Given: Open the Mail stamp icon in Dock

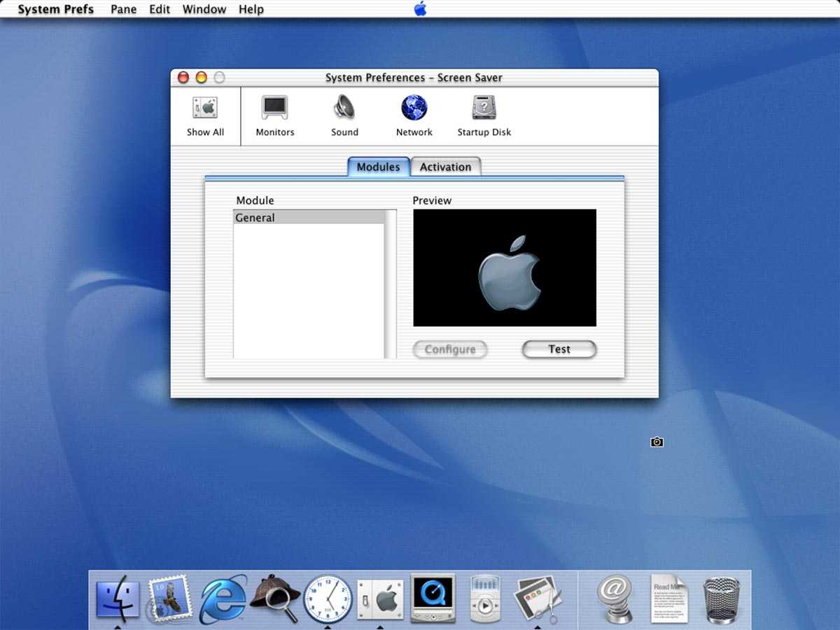Looking at the screenshot, I should 170,599.
